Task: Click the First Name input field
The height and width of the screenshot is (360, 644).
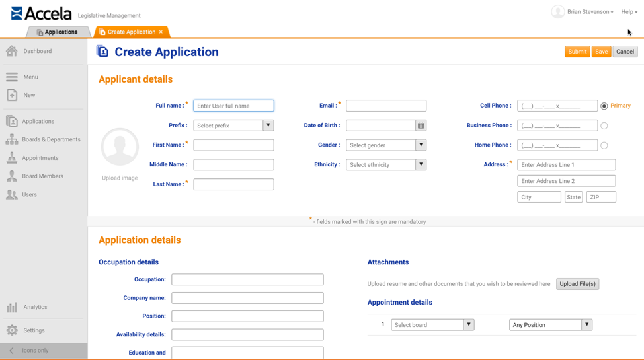Action: pos(233,145)
